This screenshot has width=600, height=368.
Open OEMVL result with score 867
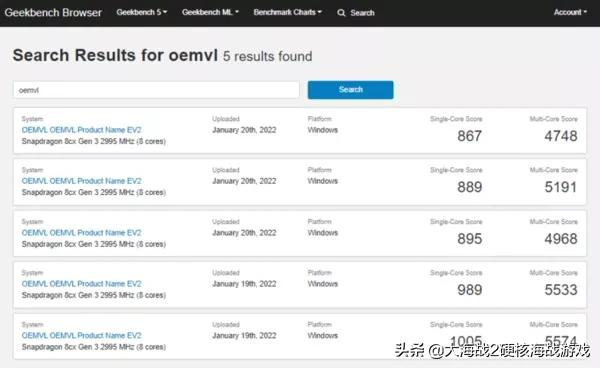coord(82,130)
